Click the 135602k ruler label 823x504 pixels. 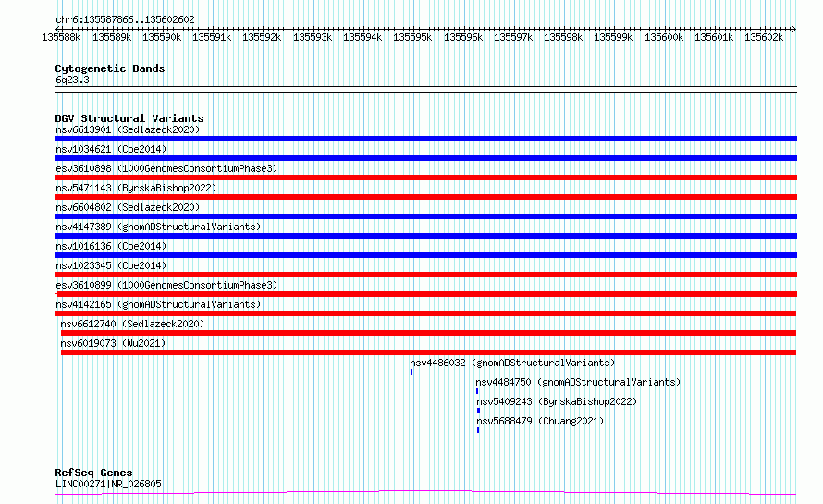763,37
